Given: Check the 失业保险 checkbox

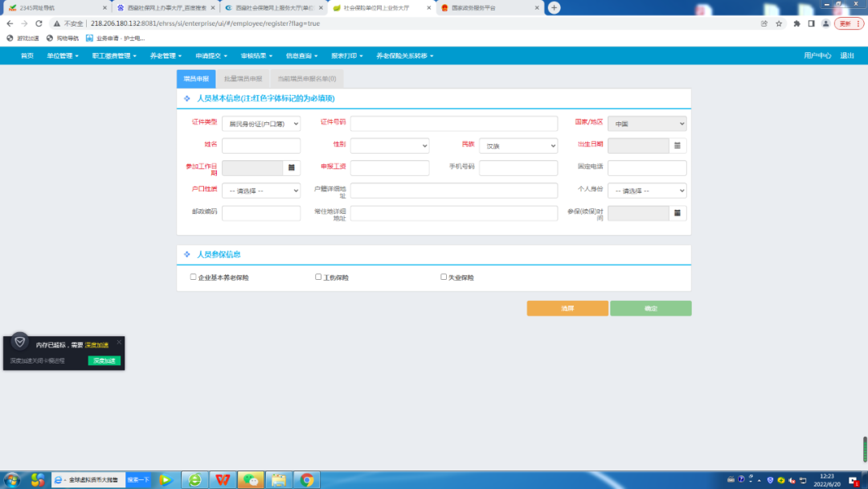Looking at the screenshot, I should (444, 277).
